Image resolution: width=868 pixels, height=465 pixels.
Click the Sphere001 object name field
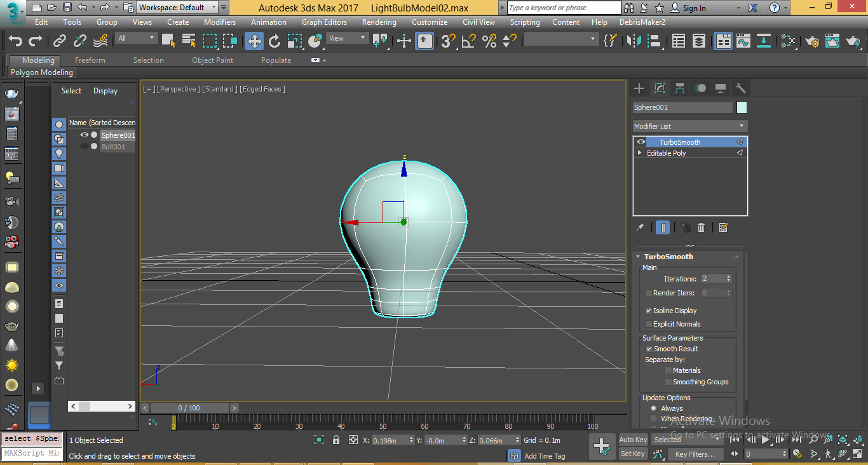tap(682, 107)
